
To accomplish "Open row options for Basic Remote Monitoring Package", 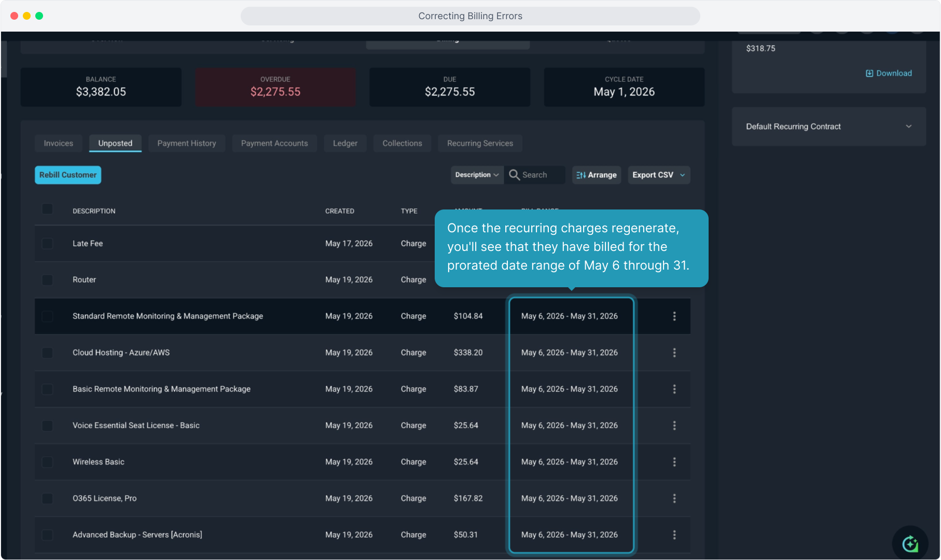I will coord(674,389).
